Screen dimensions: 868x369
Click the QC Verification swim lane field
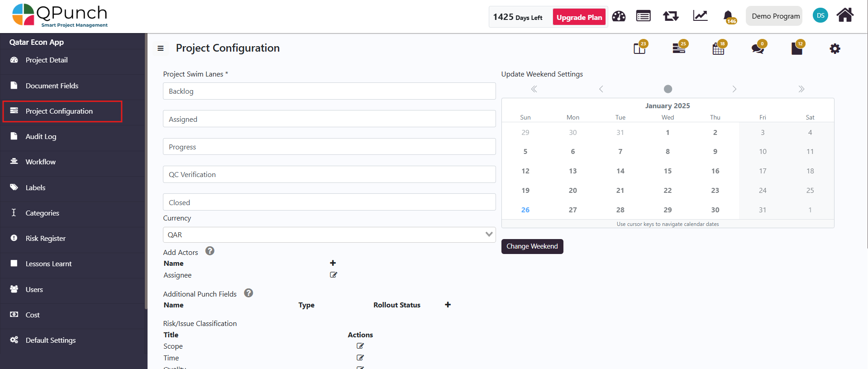click(x=329, y=175)
